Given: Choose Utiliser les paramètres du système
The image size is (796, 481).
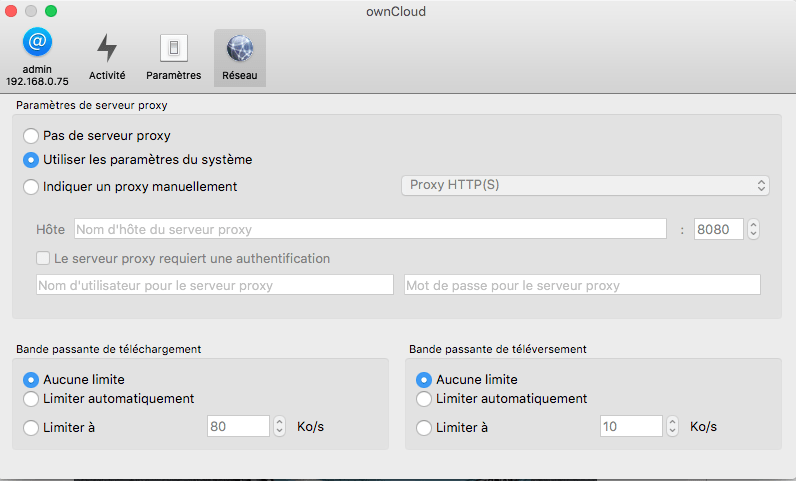Looking at the screenshot, I should coord(31,159).
